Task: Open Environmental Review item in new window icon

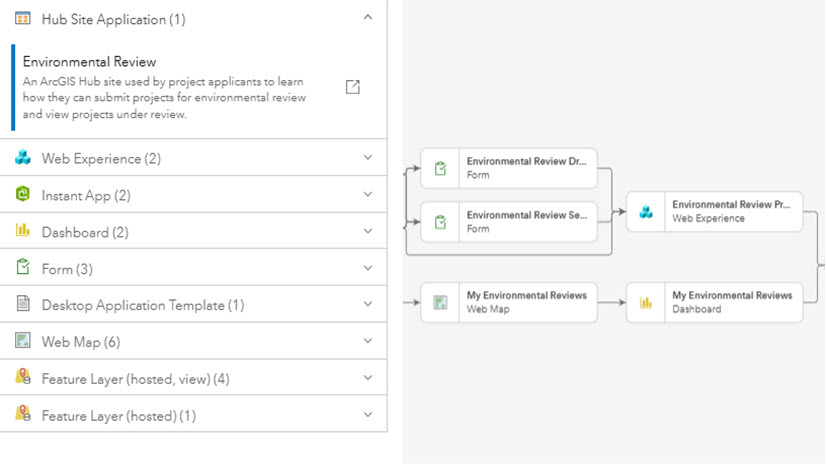Action: click(x=352, y=87)
